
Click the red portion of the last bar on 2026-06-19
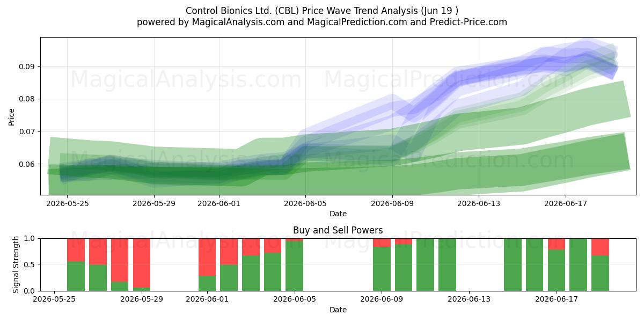pos(600,247)
